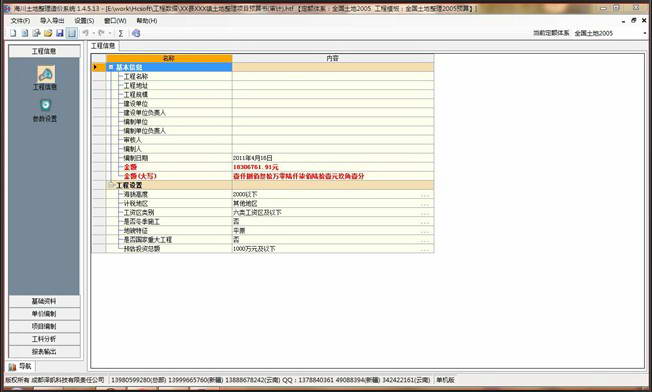Collapse the 工程设置 group
652x392 pixels.
pos(111,185)
